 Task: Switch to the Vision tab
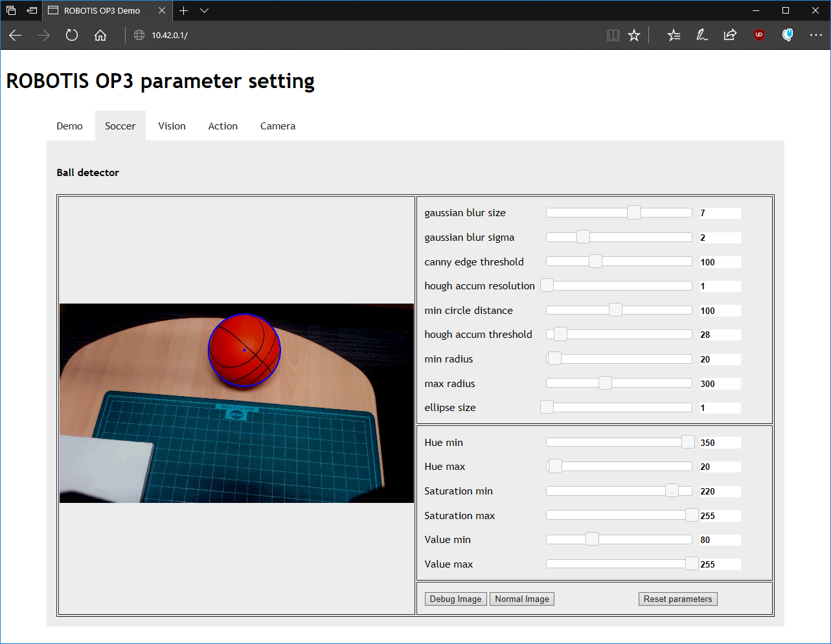[x=172, y=126]
